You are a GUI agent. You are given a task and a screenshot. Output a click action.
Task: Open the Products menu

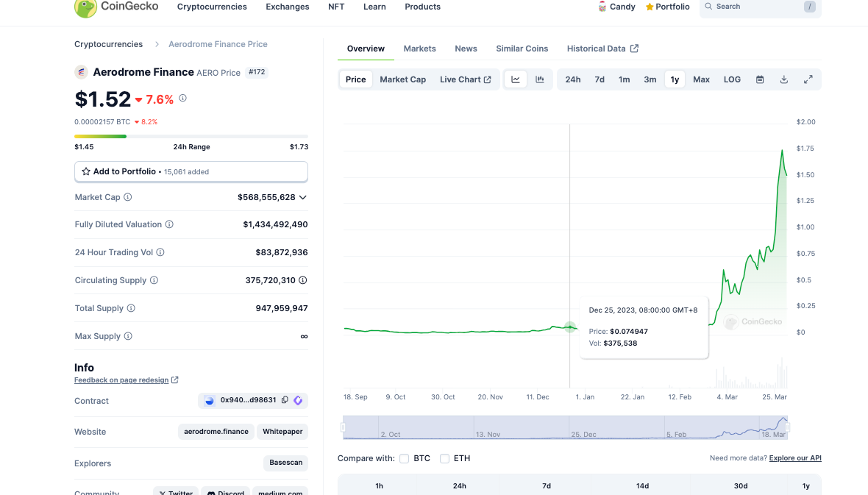(x=422, y=7)
